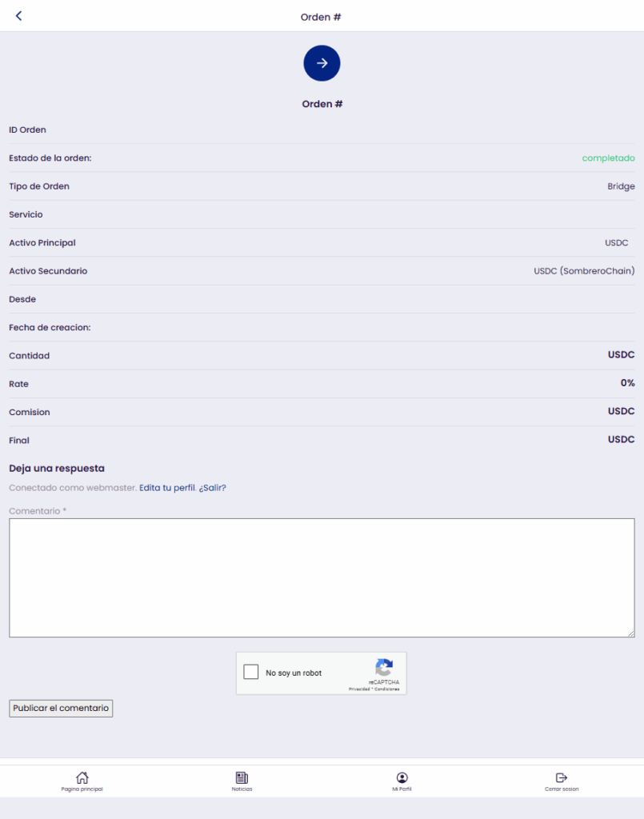Click the Cerrar sesion logout icon
The width and height of the screenshot is (644, 819).
562,777
